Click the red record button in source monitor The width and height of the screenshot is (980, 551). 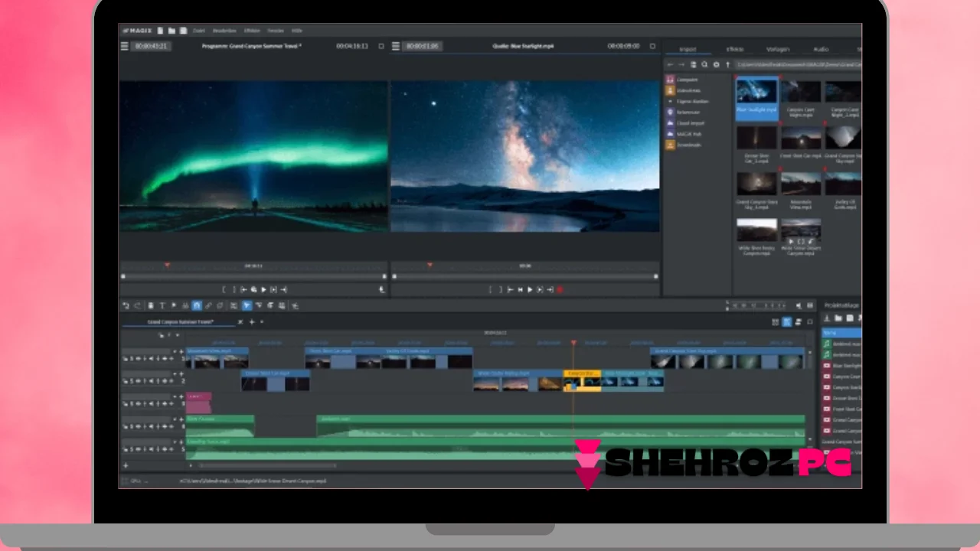560,290
